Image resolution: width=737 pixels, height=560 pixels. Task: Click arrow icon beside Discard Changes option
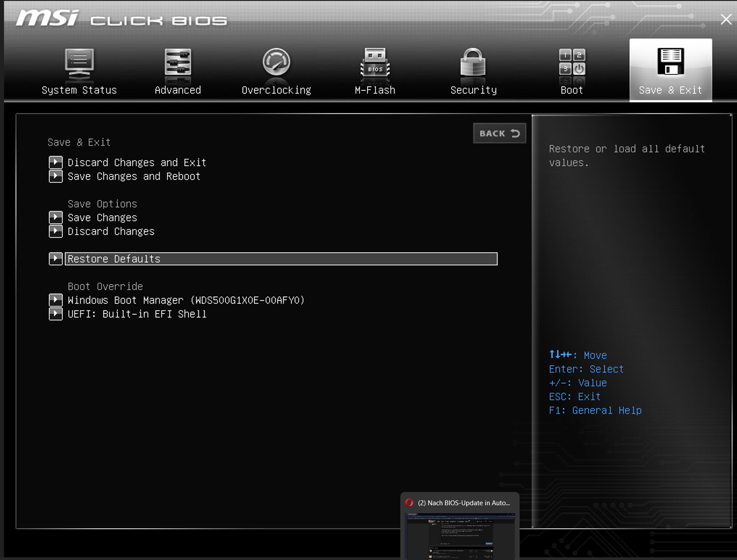(56, 231)
